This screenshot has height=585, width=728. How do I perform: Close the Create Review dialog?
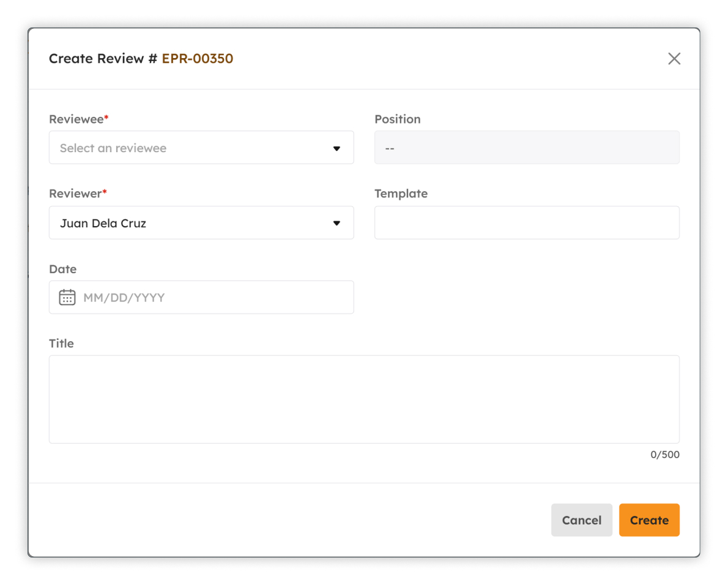[674, 59]
